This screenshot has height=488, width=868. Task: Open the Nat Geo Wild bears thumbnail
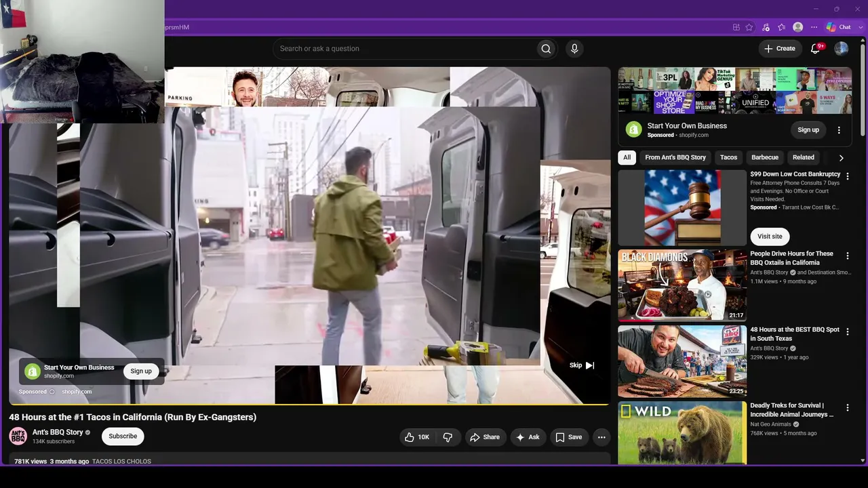[x=682, y=433]
